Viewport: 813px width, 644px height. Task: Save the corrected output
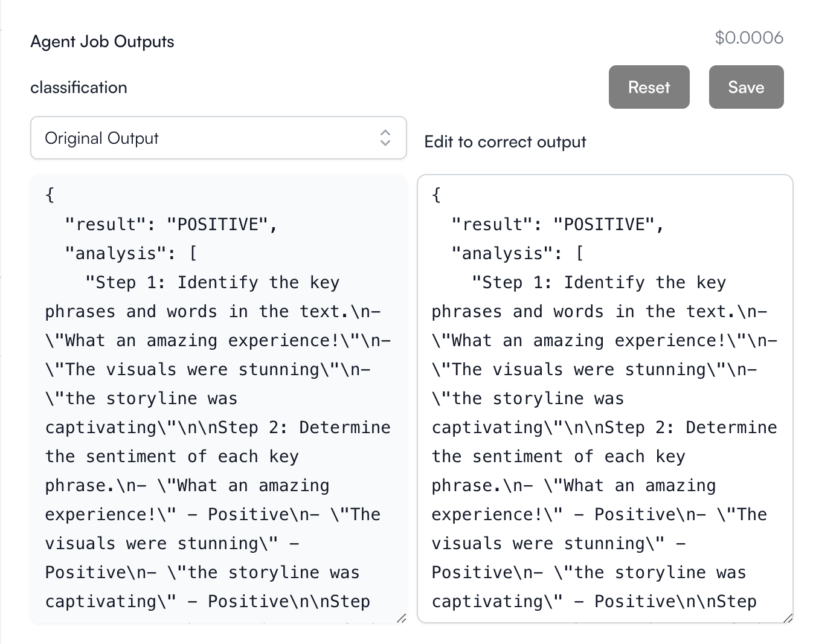(x=746, y=87)
